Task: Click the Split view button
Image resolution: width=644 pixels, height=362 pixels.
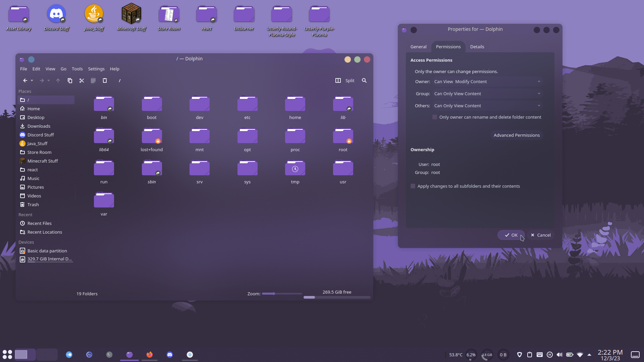Action: (x=345, y=80)
